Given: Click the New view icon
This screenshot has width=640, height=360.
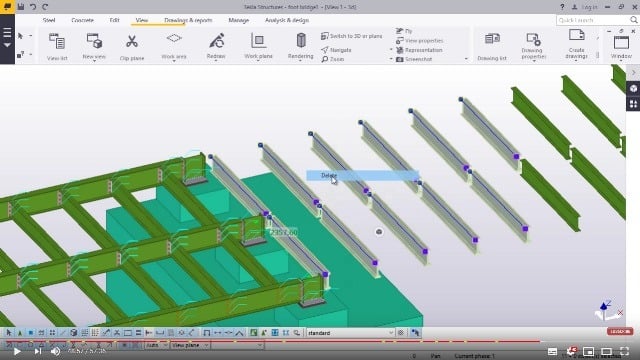Looking at the screenshot, I should [x=94, y=41].
